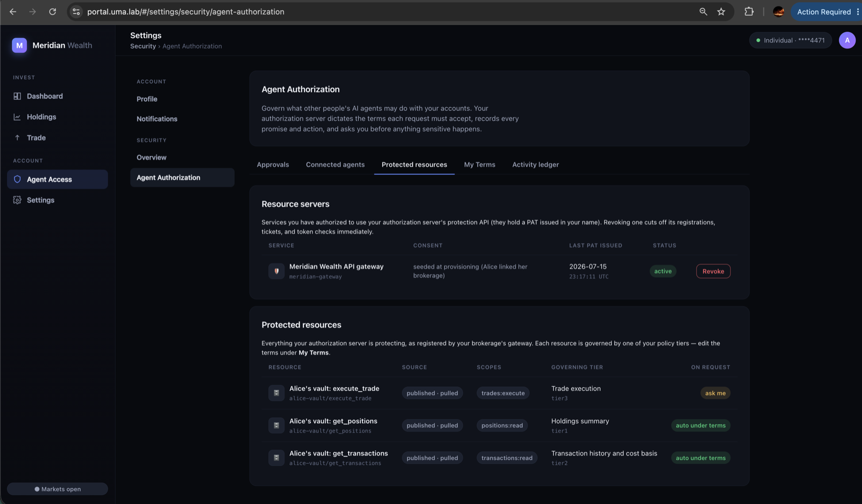Switch to the Approvals tab

tap(273, 165)
